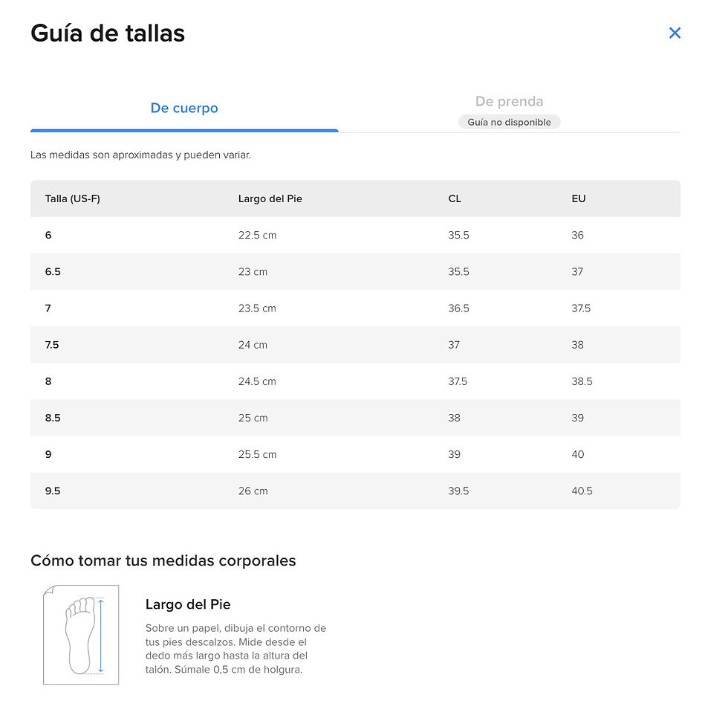The height and width of the screenshot is (721, 728).
Task: Click the 25.5 cm foot length cell
Action: pyautogui.click(x=257, y=454)
